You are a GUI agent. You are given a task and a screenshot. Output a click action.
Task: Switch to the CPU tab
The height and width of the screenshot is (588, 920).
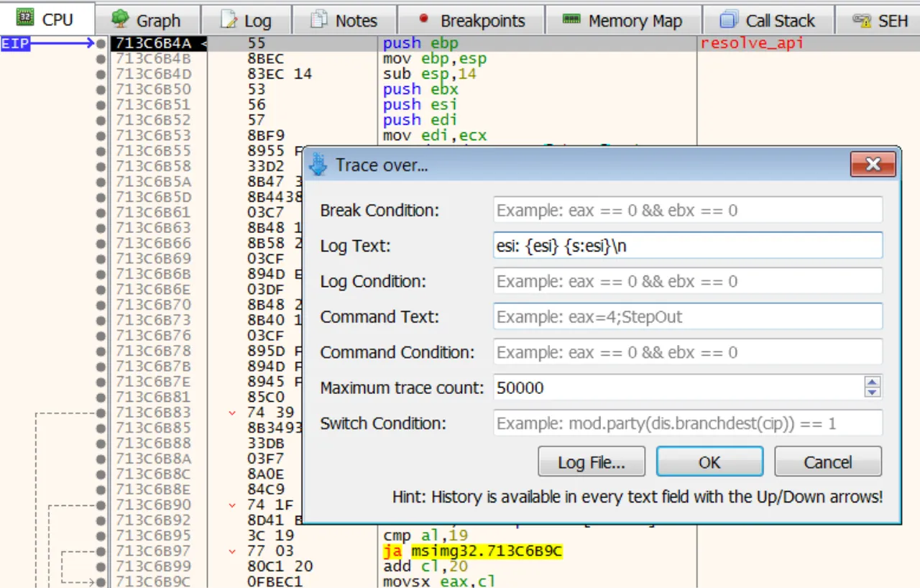pyautogui.click(x=47, y=19)
